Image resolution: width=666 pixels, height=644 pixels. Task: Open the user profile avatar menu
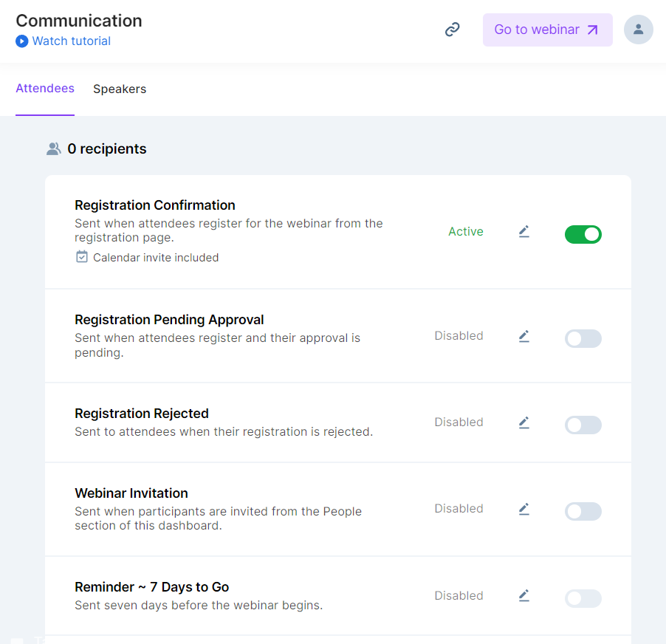(x=638, y=30)
